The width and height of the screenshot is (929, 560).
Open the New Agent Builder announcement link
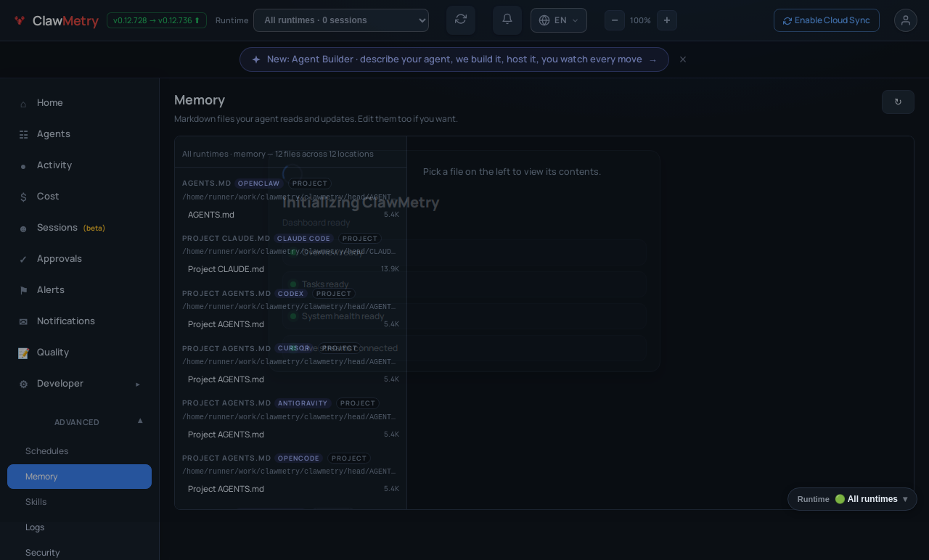pos(454,59)
